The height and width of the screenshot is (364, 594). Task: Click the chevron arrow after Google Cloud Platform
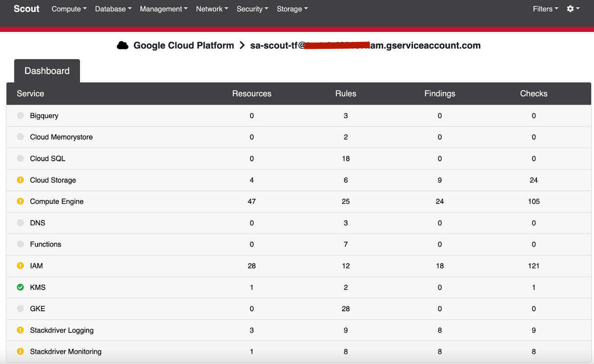tap(242, 45)
